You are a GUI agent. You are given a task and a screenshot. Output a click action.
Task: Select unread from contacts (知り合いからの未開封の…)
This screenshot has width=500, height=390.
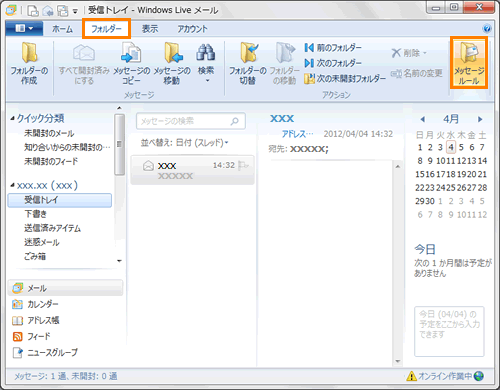(67, 147)
